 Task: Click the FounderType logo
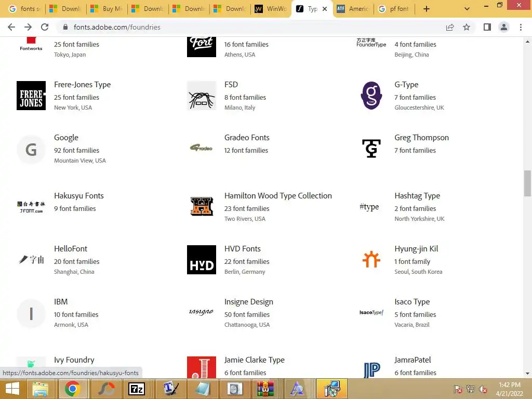[x=371, y=43]
